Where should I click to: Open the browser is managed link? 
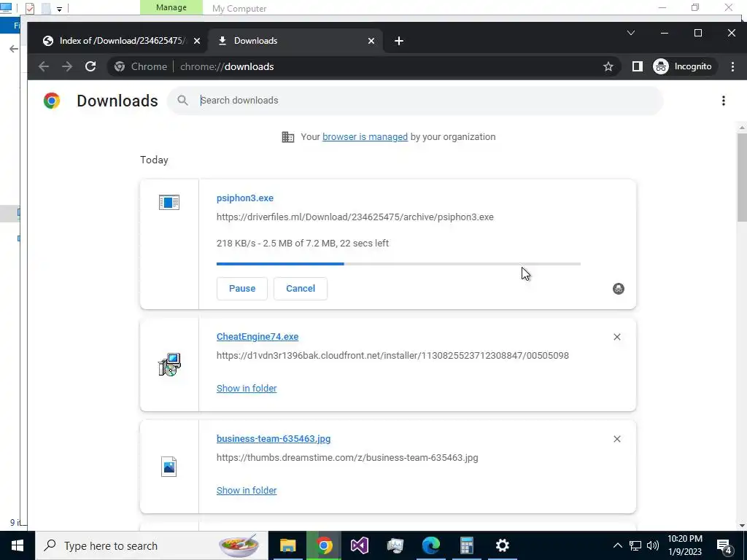coord(365,137)
